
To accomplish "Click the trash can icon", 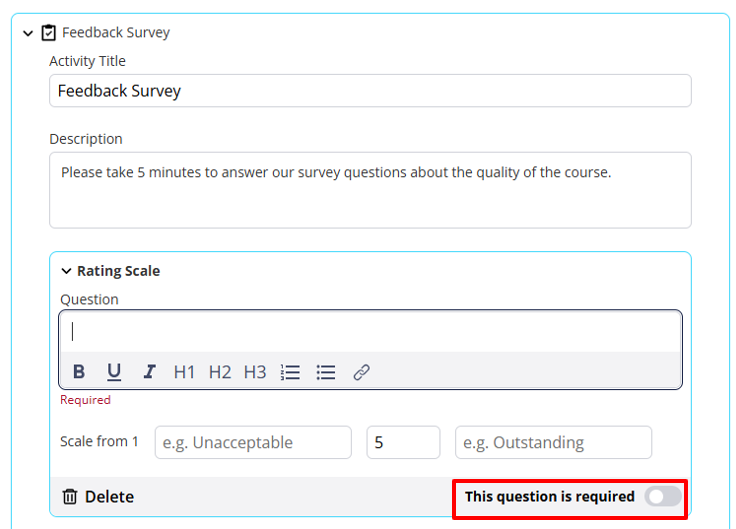I will tap(70, 496).
